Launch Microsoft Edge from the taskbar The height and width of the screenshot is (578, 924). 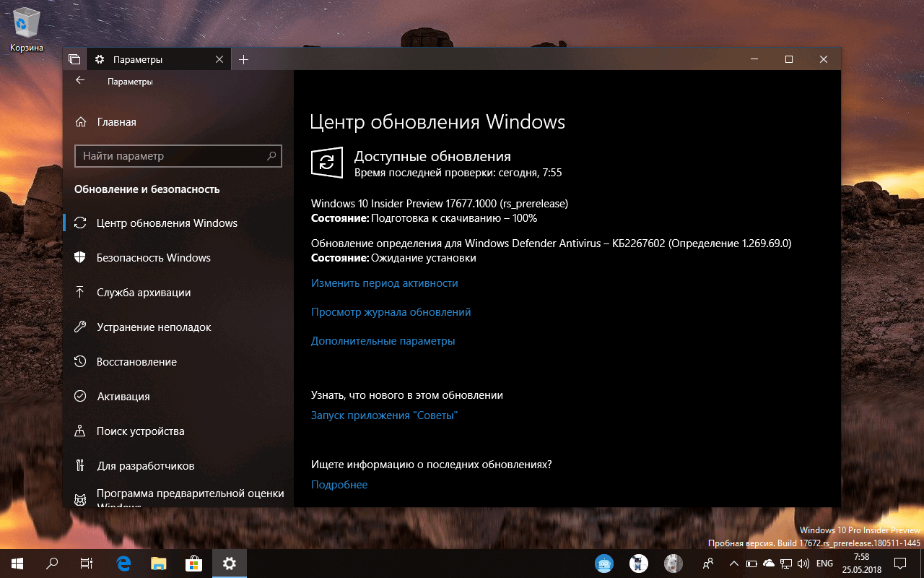coord(124,564)
